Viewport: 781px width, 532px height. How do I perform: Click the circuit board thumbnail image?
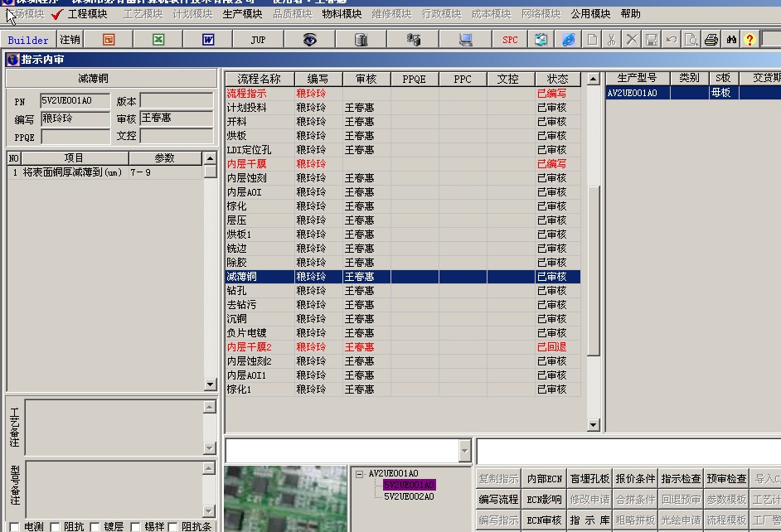click(x=285, y=499)
